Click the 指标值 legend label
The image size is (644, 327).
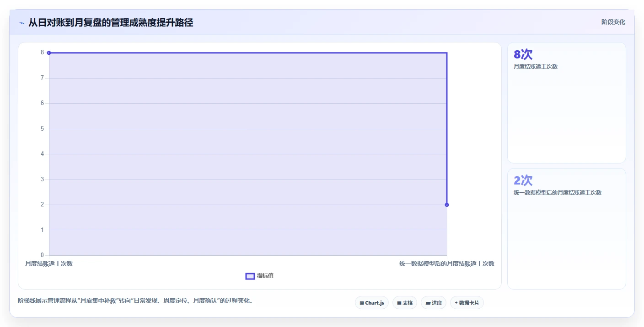pyautogui.click(x=265, y=276)
